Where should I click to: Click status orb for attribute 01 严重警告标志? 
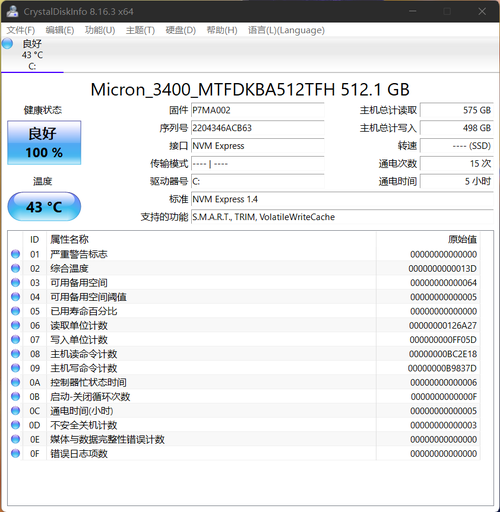point(15,254)
